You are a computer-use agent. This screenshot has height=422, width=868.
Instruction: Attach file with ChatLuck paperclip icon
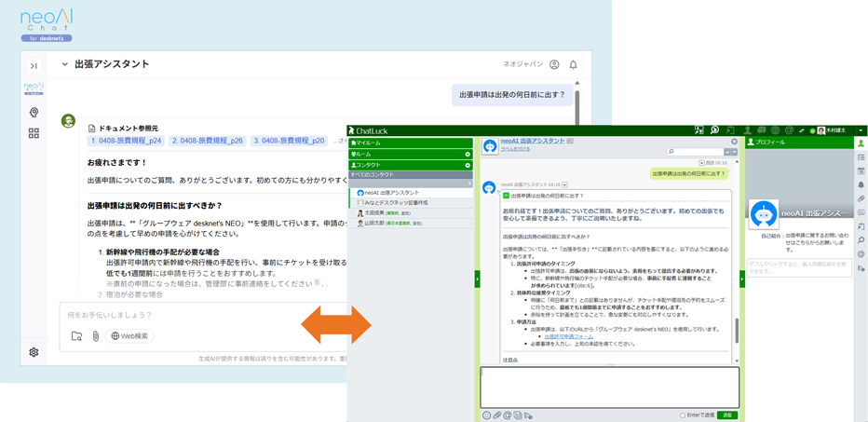pos(497,415)
